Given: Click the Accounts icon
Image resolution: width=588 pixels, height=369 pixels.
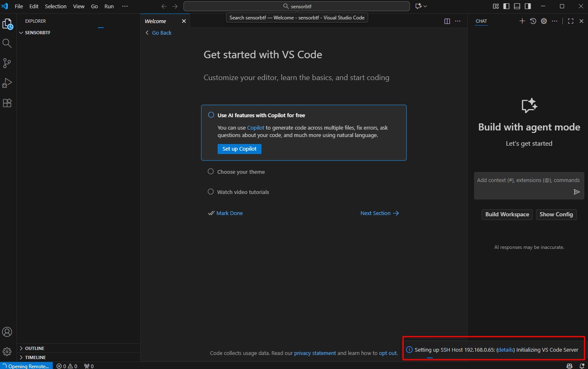Looking at the screenshot, I should tap(7, 332).
